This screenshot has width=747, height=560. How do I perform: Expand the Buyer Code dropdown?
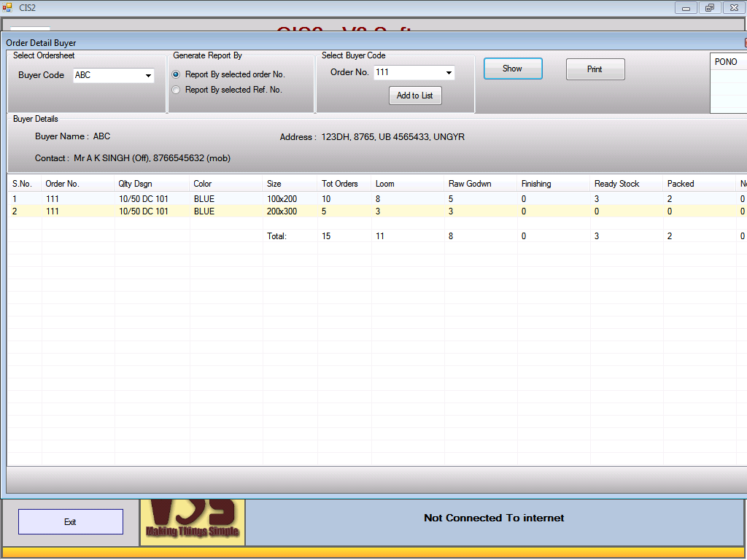click(x=148, y=75)
